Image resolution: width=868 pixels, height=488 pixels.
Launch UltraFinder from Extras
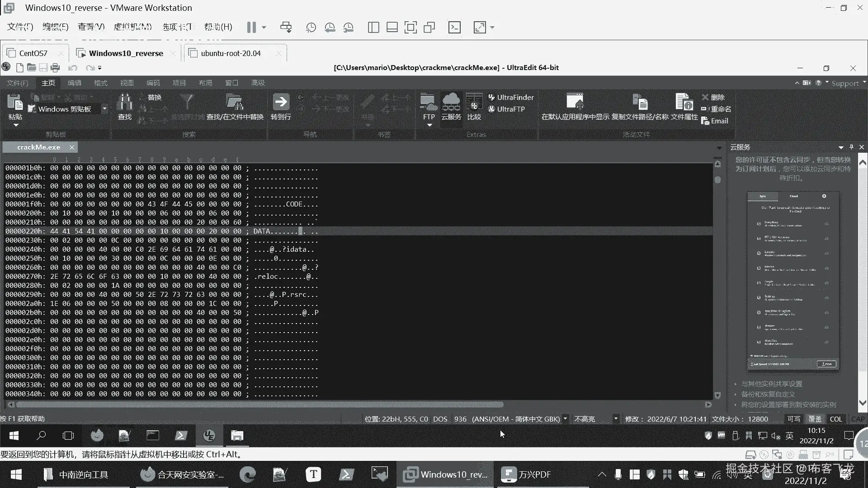pos(511,97)
